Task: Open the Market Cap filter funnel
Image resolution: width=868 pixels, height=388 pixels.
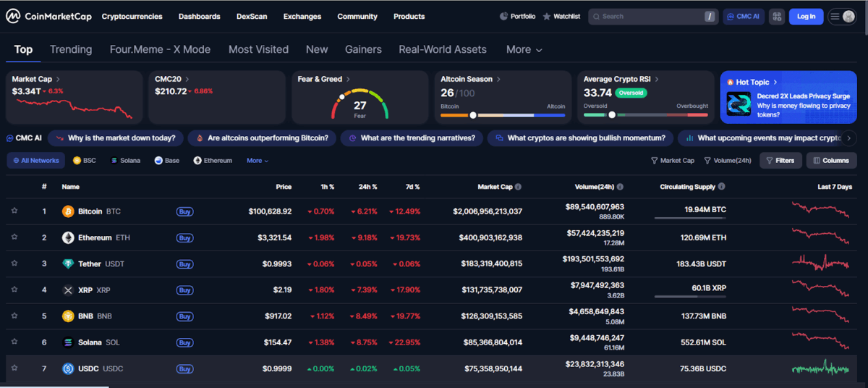Action: [655, 161]
